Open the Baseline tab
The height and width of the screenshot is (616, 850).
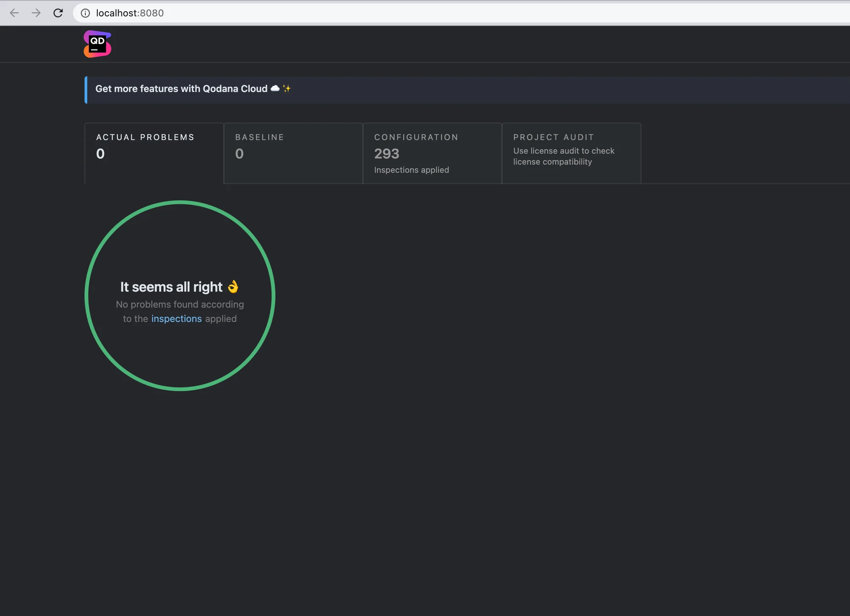[x=293, y=153]
